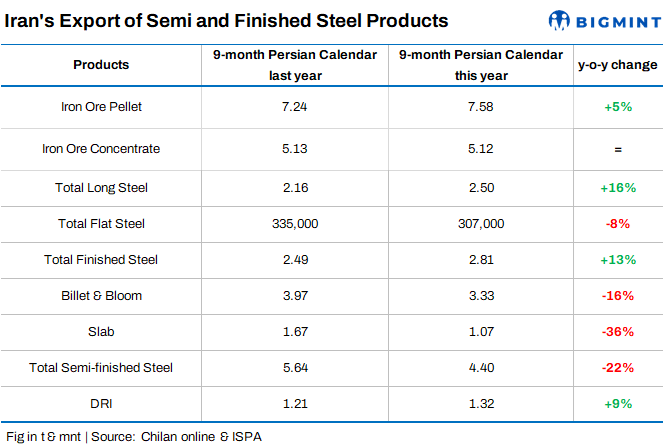
Task: Select the Total Long Steel row label
Action: (x=101, y=187)
